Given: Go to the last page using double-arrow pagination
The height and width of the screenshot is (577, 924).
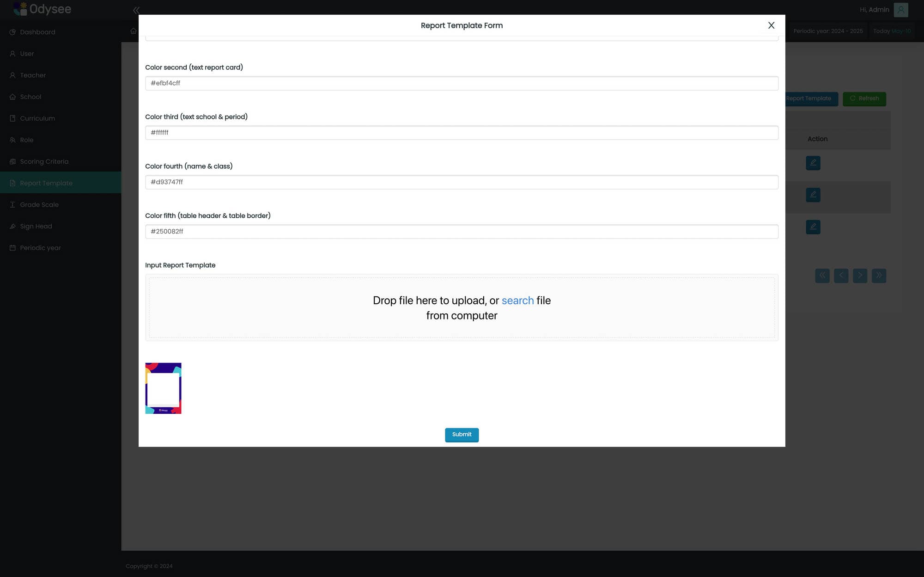Looking at the screenshot, I should pyautogui.click(x=879, y=275).
